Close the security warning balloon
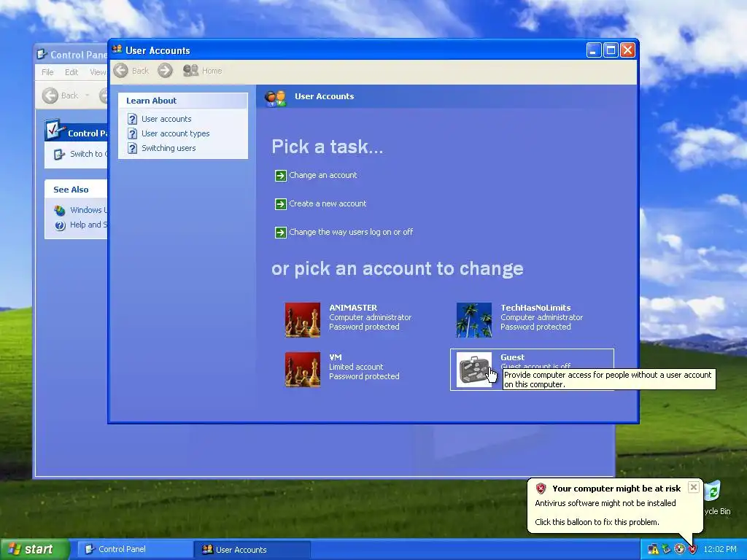The height and width of the screenshot is (560, 747). tap(694, 487)
